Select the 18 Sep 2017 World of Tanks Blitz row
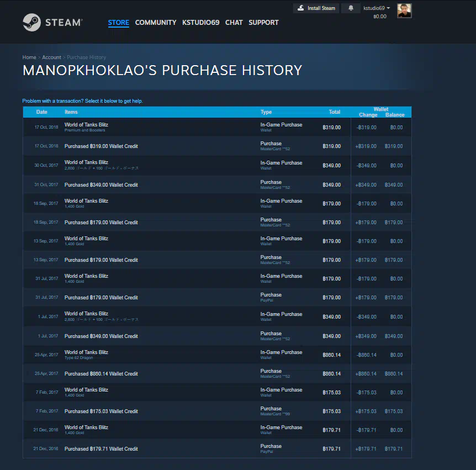The image size is (476, 470). [x=217, y=203]
